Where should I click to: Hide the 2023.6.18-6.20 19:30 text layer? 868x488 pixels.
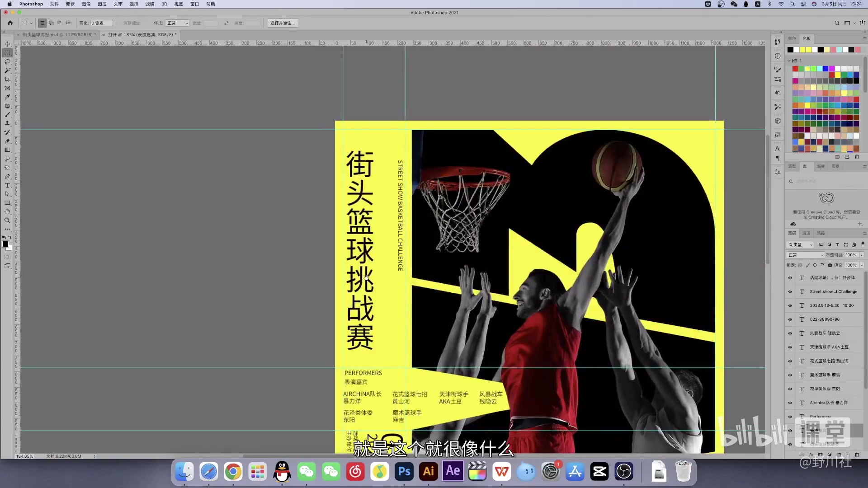pos(790,306)
